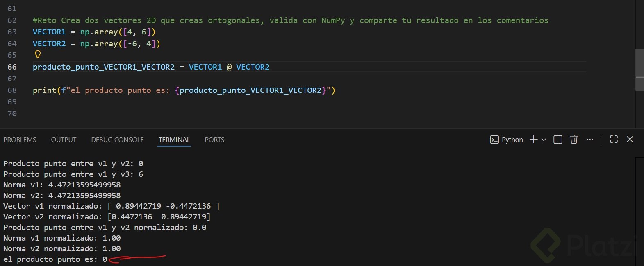Close the terminal panel
644x266 pixels.
630,140
